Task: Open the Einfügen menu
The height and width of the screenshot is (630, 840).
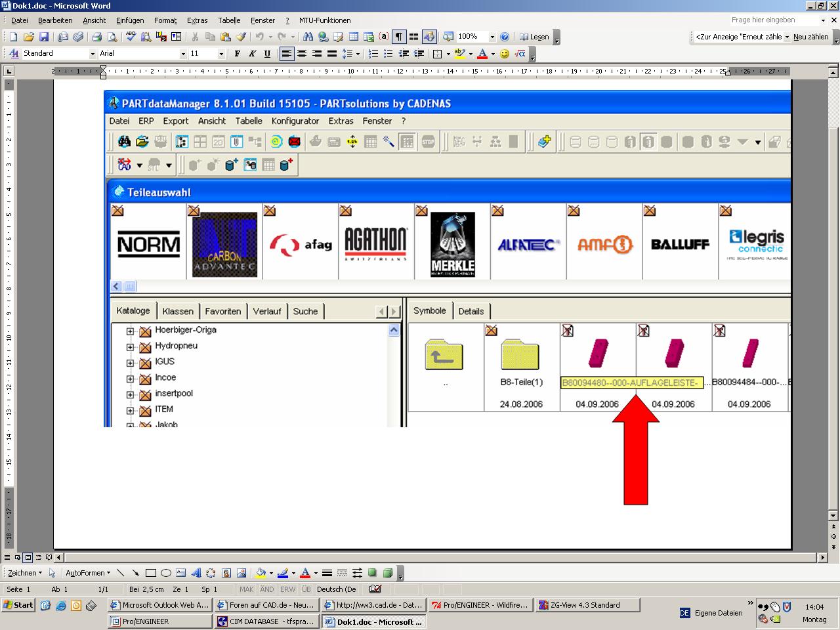Action: pyautogui.click(x=130, y=20)
